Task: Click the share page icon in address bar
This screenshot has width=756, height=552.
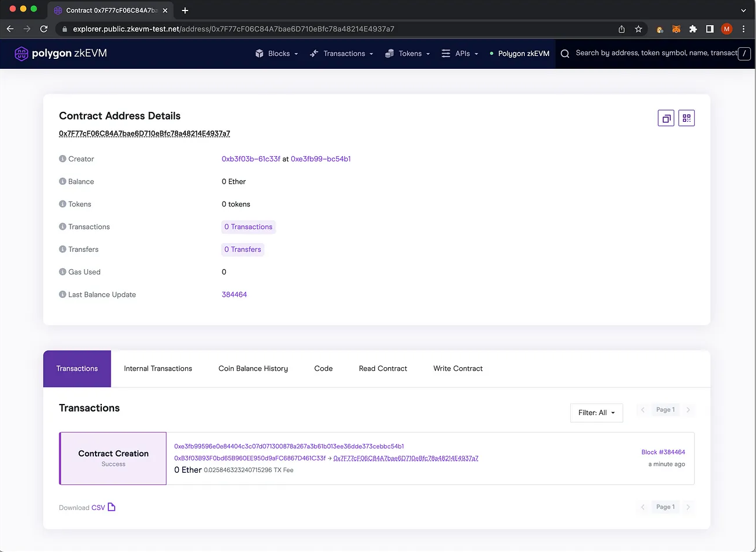Action: (621, 29)
